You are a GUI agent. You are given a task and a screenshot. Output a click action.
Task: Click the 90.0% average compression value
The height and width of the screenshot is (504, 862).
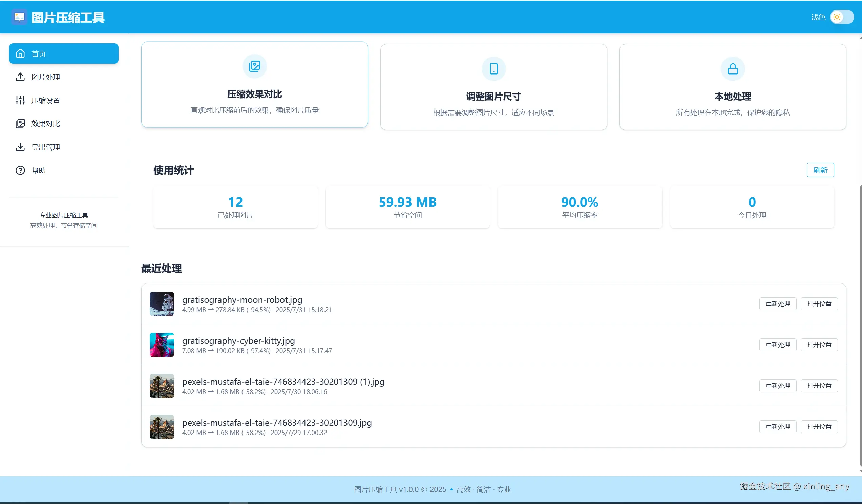580,202
